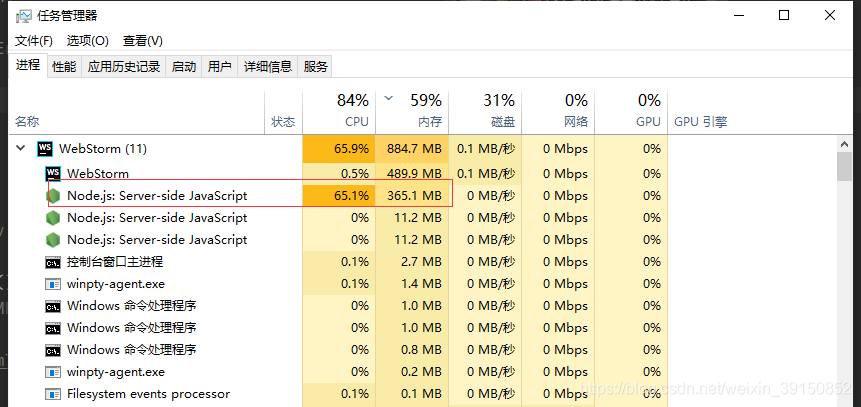Click the highlighted Node.js process icon
This screenshot has height=407, width=861.
click(53, 196)
